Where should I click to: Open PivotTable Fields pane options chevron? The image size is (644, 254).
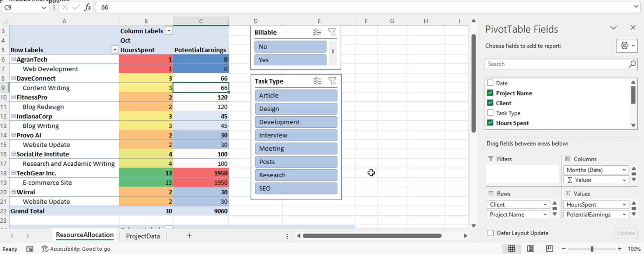tap(613, 28)
